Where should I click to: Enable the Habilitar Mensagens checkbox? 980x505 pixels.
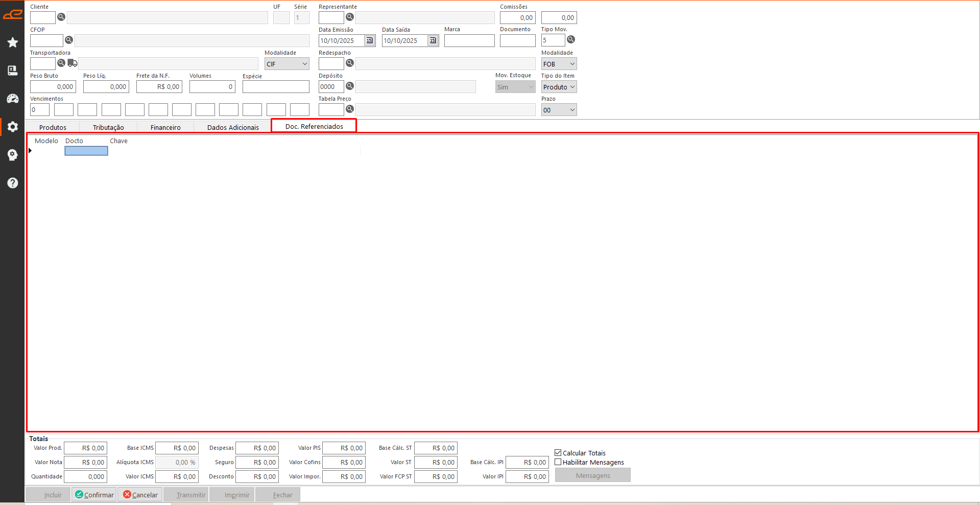[x=558, y=462]
